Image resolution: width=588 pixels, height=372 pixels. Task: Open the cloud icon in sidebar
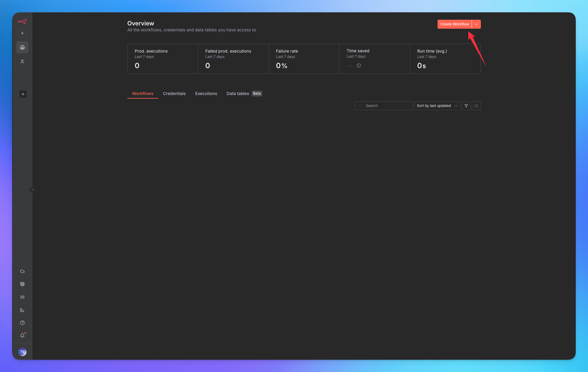pos(22,271)
